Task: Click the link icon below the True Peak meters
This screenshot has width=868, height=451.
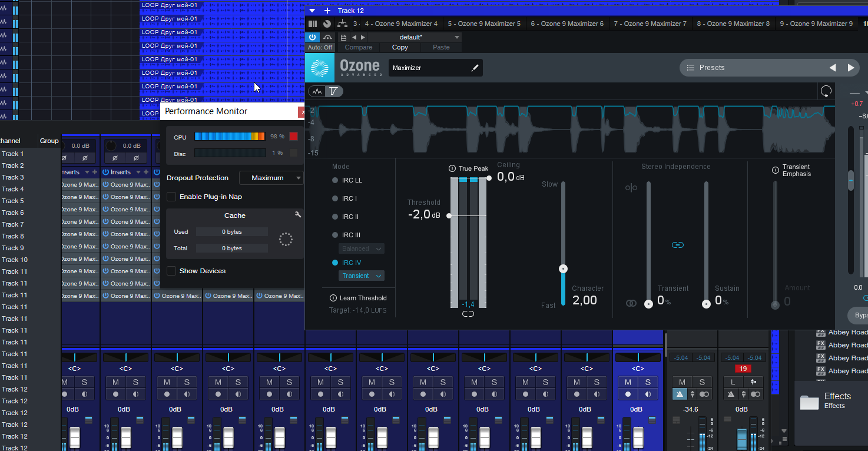Action: click(x=468, y=314)
